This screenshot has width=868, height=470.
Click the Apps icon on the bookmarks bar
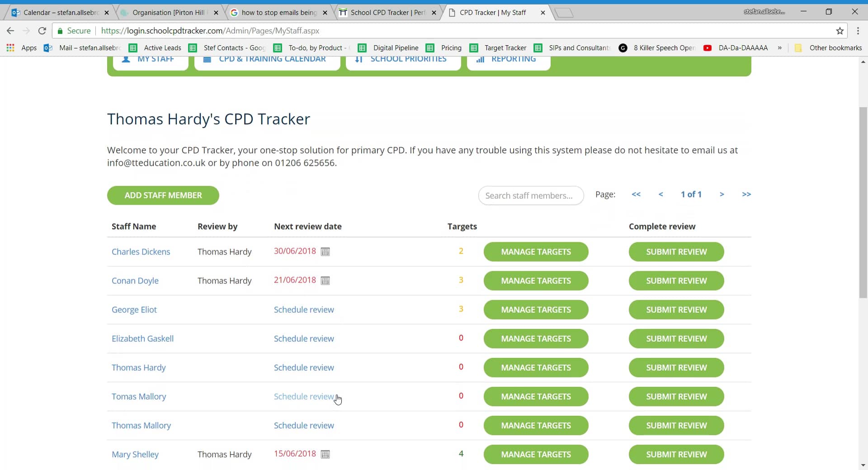point(10,47)
